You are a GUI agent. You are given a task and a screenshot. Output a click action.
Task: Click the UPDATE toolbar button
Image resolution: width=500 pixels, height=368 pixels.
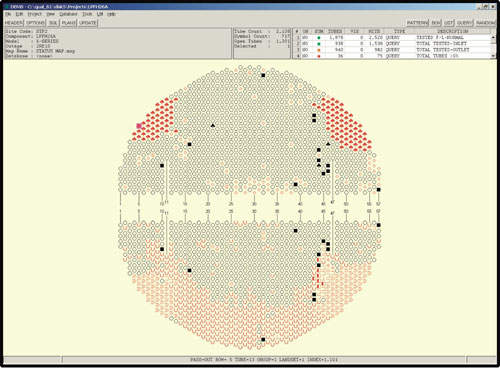88,23
